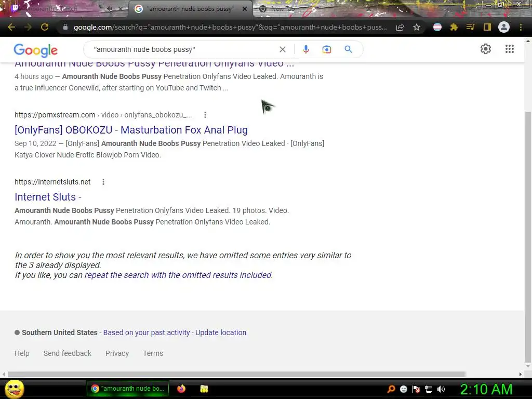Select the Chrome window taskbar button
Viewport: 532px width, 399px height.
point(128,389)
